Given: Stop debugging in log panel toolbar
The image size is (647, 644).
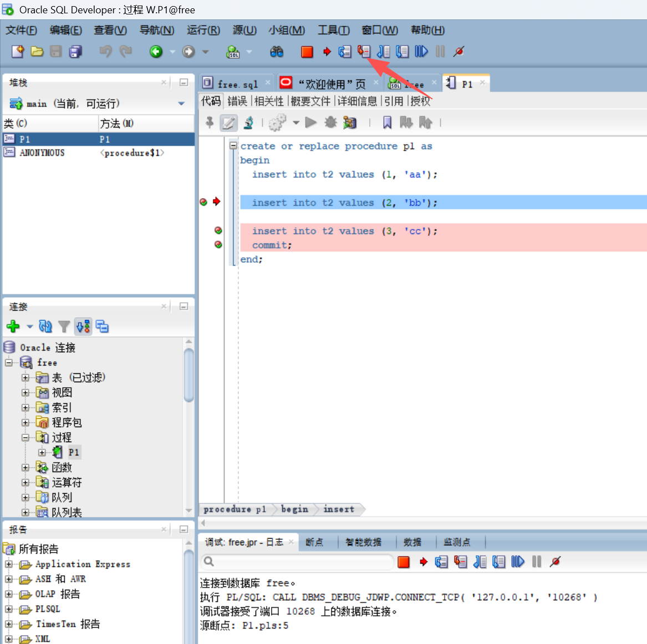Looking at the screenshot, I should point(404,562).
